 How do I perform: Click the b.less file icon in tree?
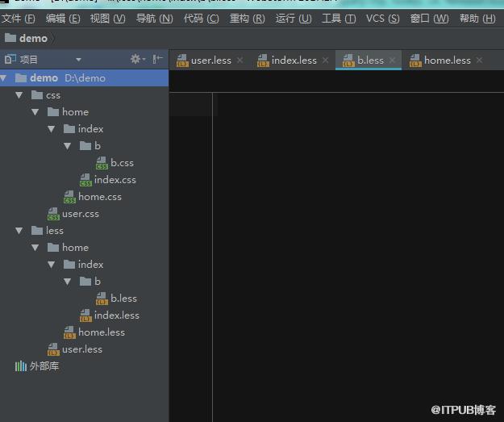(102, 299)
